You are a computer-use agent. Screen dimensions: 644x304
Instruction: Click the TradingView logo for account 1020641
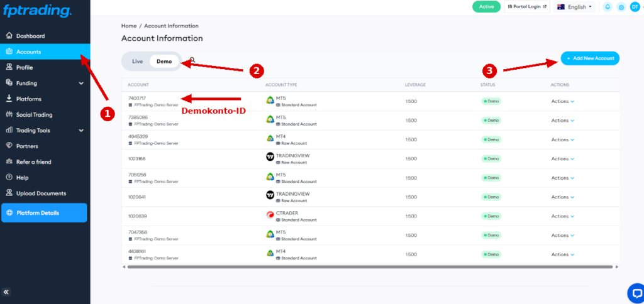270,195
